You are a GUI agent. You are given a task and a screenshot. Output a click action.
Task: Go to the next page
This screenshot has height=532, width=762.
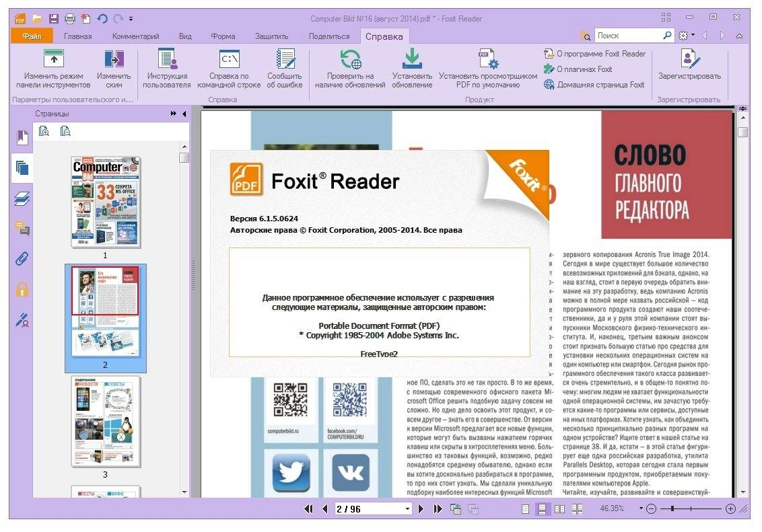[421, 508]
